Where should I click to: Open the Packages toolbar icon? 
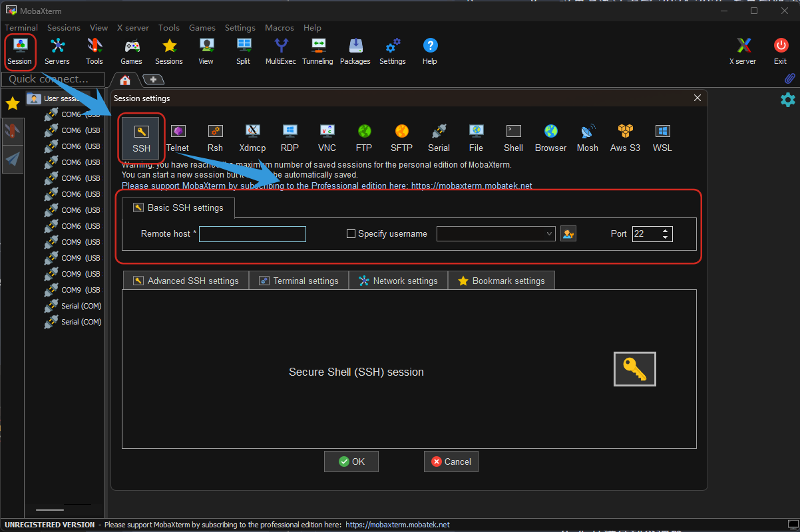pyautogui.click(x=355, y=52)
